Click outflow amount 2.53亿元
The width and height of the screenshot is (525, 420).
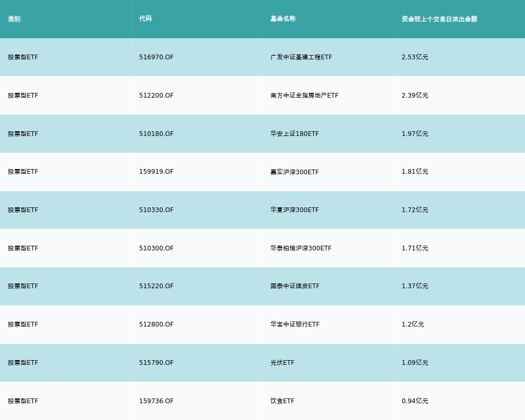(415, 57)
